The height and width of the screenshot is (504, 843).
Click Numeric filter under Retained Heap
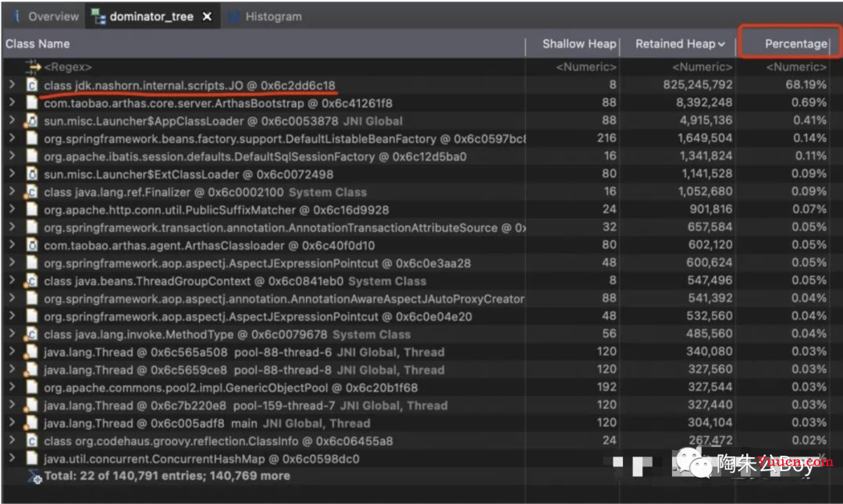702,67
